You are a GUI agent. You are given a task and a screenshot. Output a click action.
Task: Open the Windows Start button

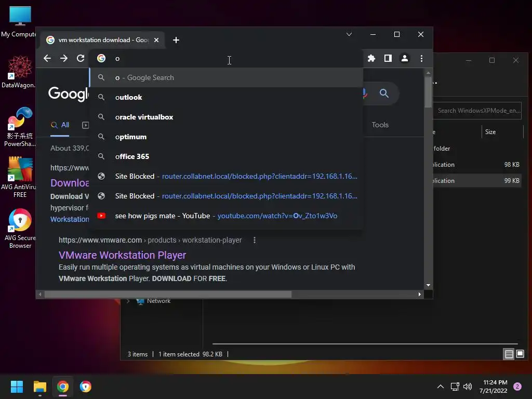17,387
